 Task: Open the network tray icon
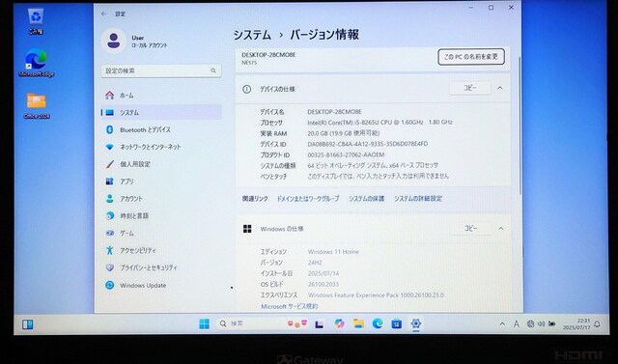pos(530,324)
